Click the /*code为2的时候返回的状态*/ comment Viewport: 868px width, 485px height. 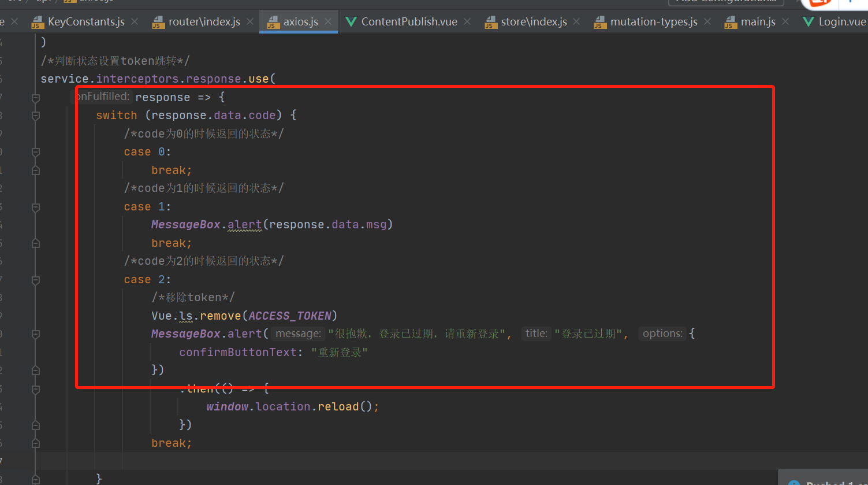(x=204, y=261)
